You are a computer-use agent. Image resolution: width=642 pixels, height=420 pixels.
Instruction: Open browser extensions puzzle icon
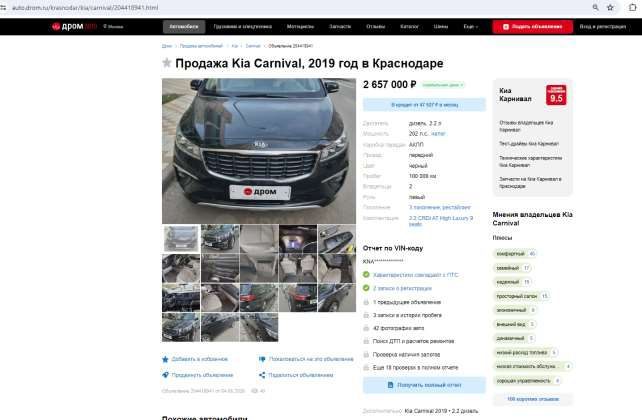pos(633,7)
